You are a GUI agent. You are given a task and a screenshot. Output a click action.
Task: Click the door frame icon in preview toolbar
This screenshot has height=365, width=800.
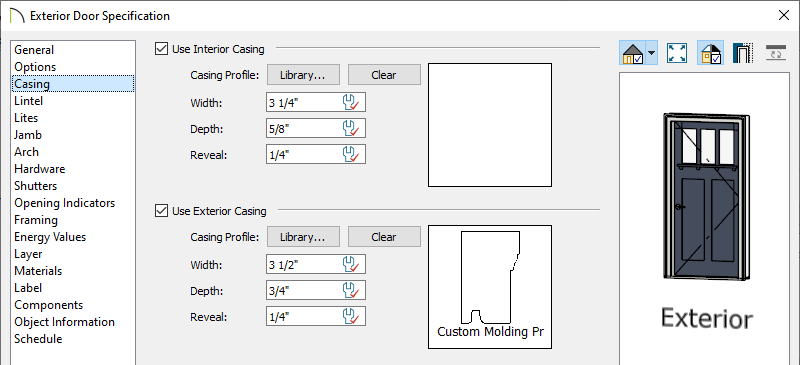click(x=743, y=53)
